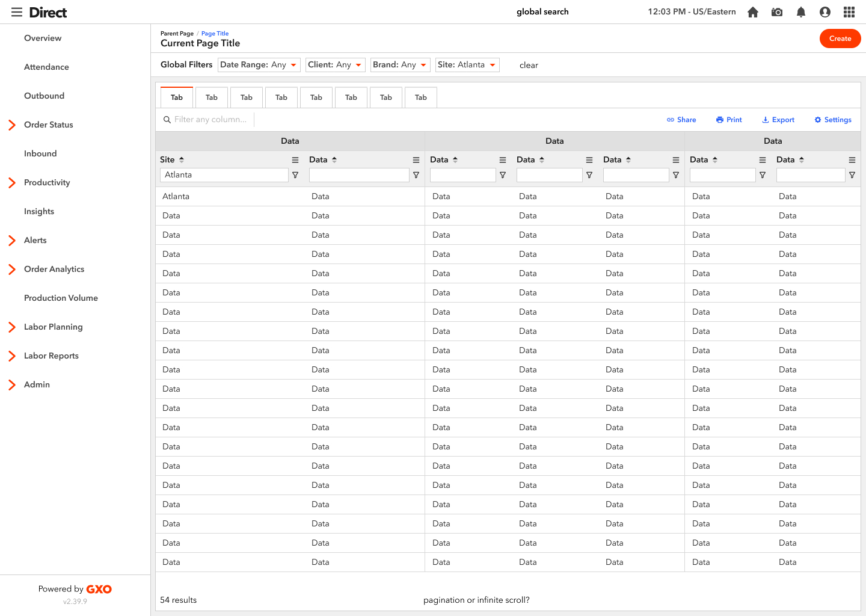Screen dimensions: 866x616
Task: Click the user profile icon
Action: click(x=825, y=11)
